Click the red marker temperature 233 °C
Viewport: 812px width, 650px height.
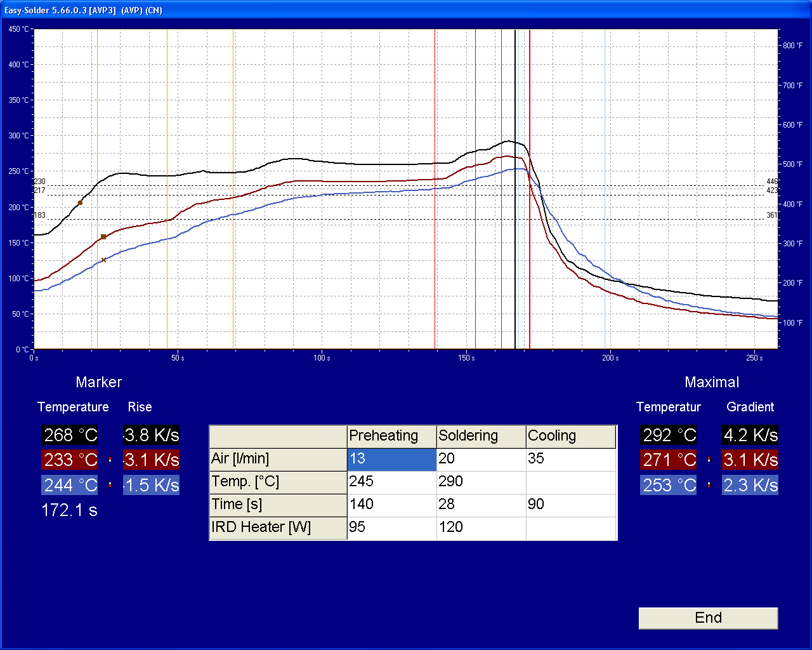[x=70, y=460]
